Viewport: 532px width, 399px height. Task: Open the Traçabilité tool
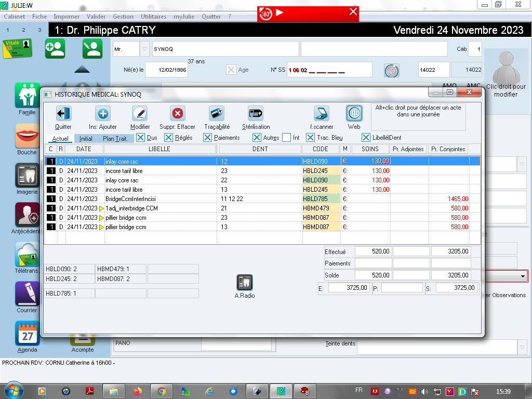(x=217, y=114)
